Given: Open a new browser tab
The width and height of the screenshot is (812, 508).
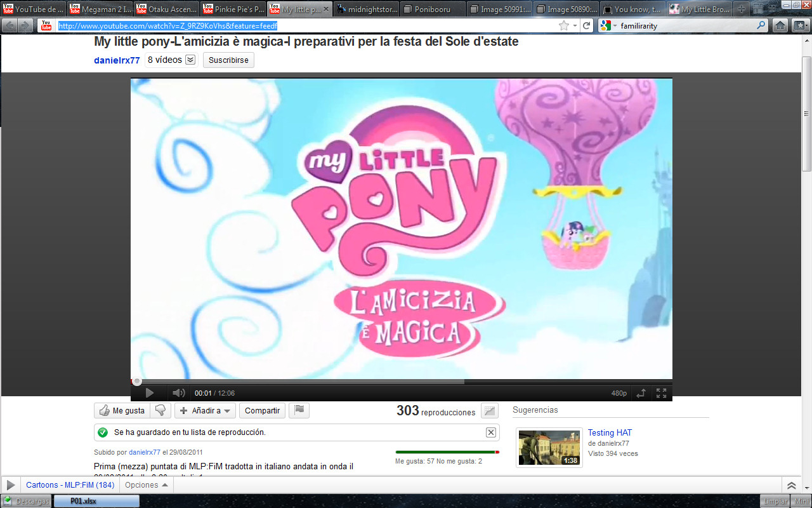Looking at the screenshot, I should pyautogui.click(x=742, y=10).
